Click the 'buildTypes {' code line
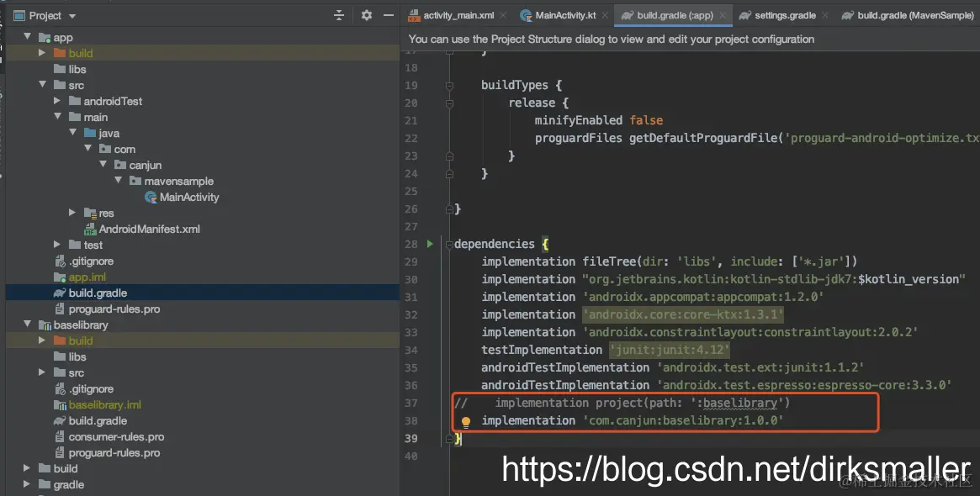Viewport: 980px width, 496px height. point(522,85)
